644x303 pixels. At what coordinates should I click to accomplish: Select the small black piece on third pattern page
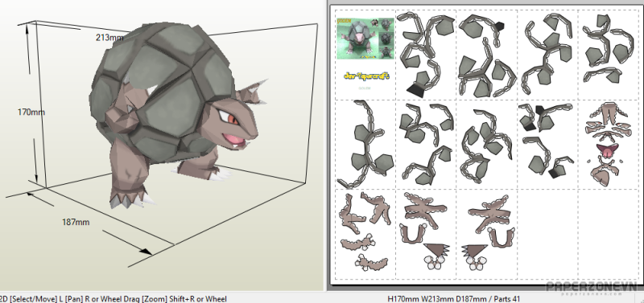498,26
